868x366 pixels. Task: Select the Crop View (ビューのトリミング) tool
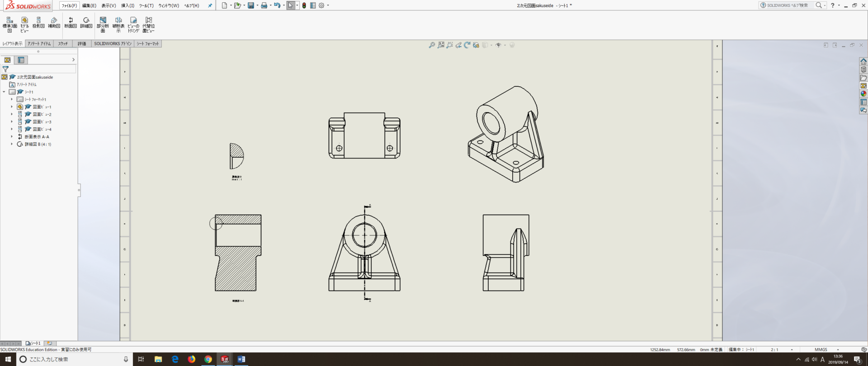tap(133, 24)
